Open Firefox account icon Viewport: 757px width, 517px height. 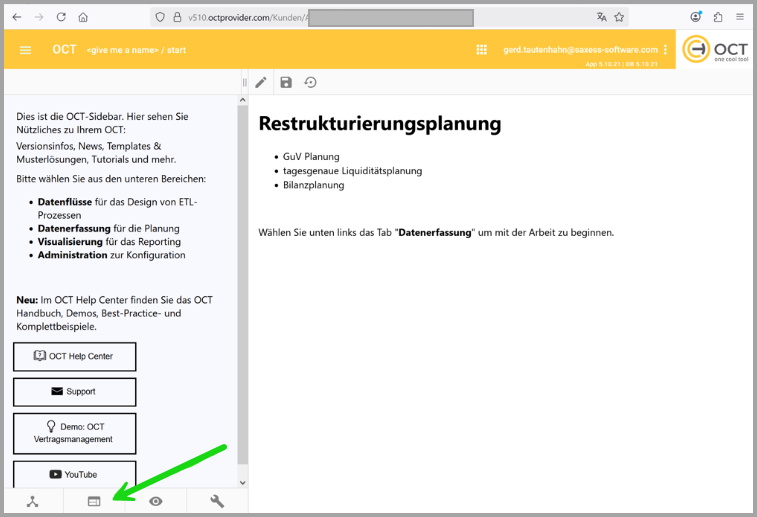click(x=696, y=17)
